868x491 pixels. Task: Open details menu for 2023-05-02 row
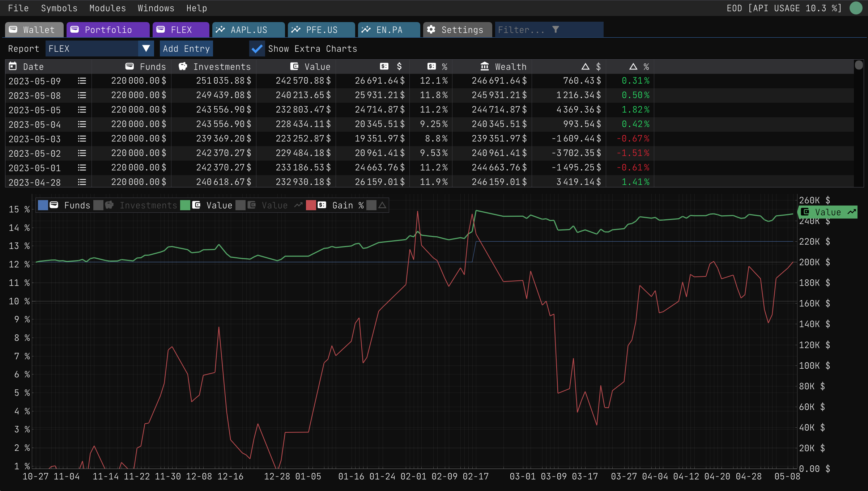coord(82,153)
